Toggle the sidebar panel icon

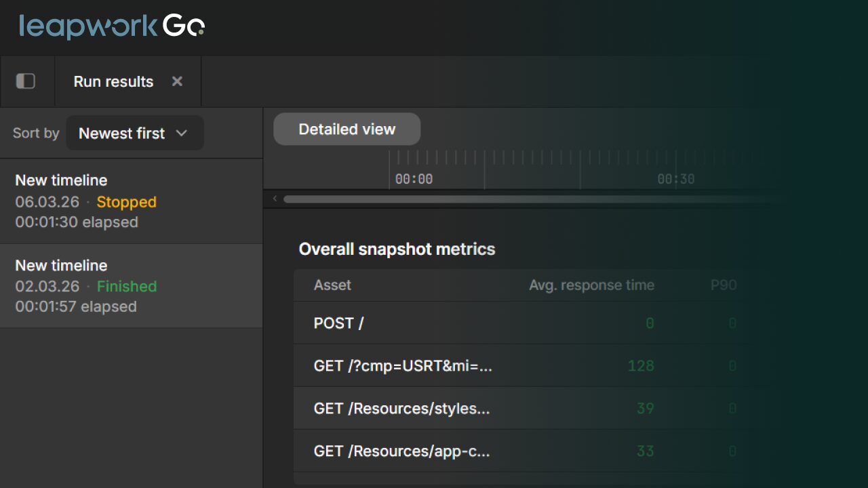[26, 81]
